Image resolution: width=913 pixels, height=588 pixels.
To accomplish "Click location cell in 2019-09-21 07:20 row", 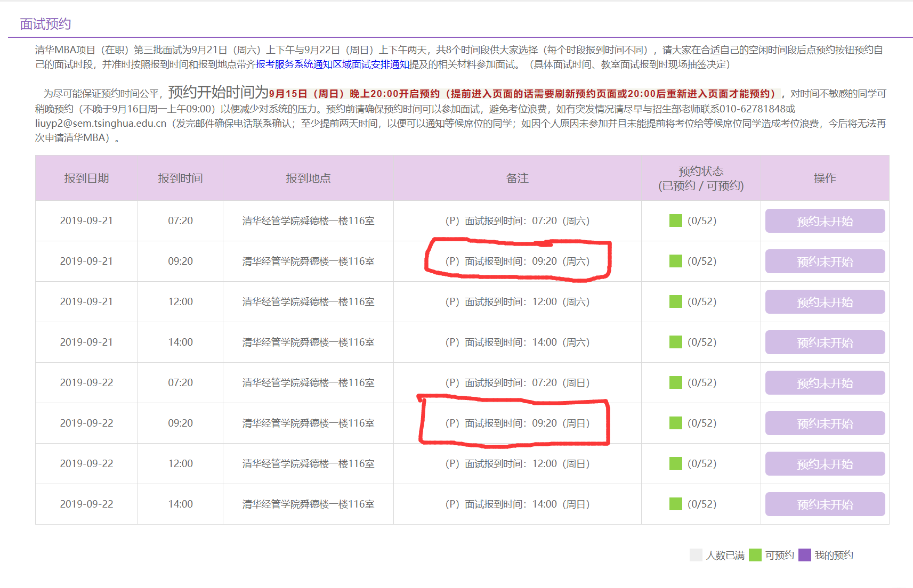I will [x=308, y=220].
